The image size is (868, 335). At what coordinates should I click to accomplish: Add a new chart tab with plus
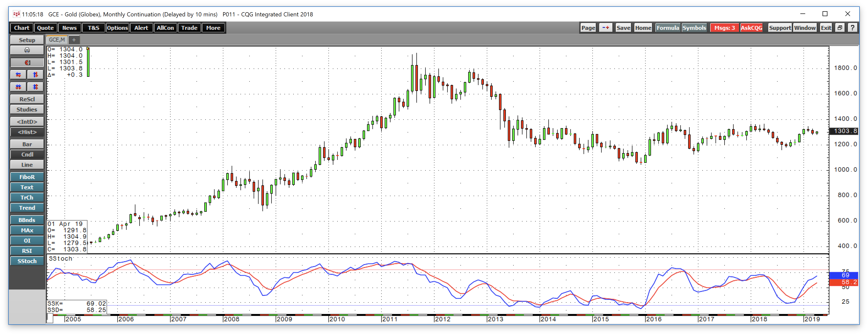[74, 40]
